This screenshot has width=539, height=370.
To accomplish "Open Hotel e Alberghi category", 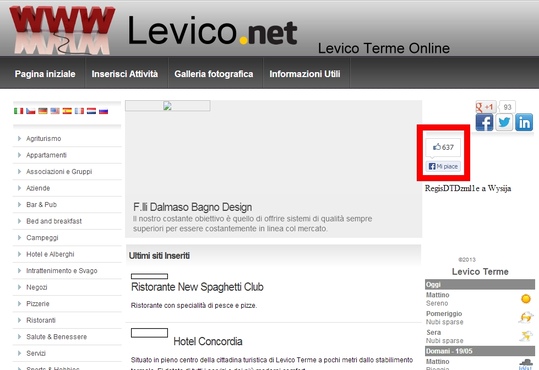I will [50, 254].
